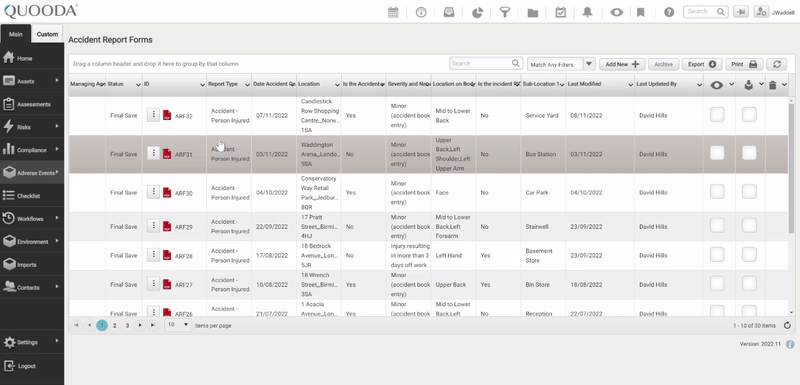Open the PDF icon for ARF30
This screenshot has height=385, width=800.
coord(167,193)
